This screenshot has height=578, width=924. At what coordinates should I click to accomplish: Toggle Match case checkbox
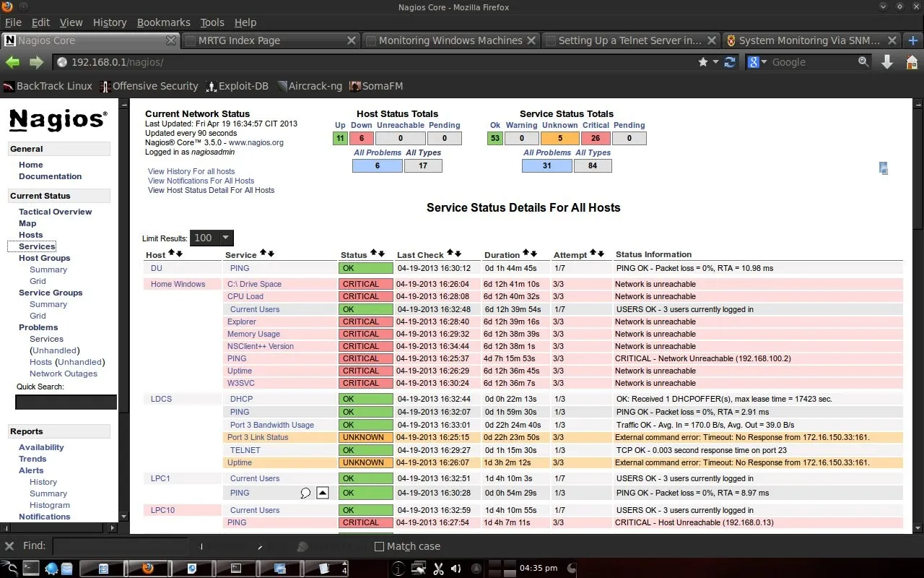(x=379, y=546)
